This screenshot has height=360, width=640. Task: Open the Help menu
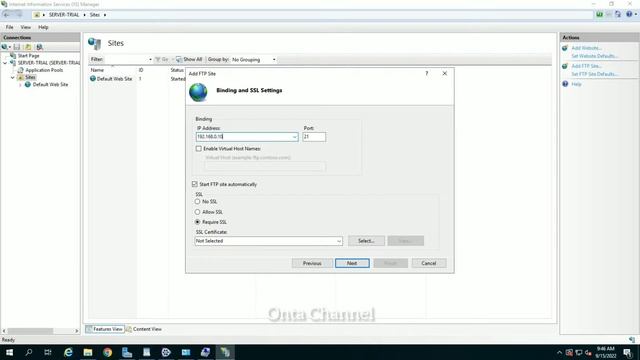click(43, 27)
